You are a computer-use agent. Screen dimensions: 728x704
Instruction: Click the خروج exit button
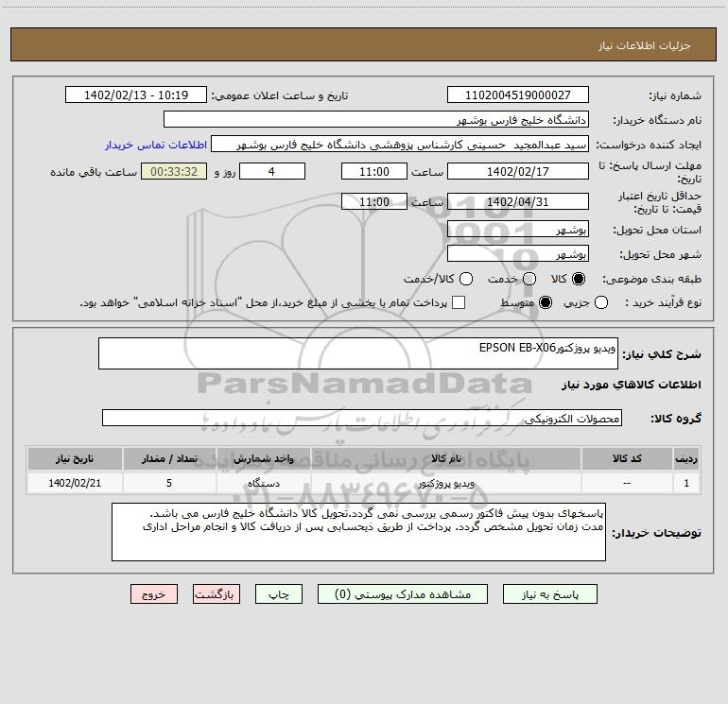pyautogui.click(x=154, y=594)
